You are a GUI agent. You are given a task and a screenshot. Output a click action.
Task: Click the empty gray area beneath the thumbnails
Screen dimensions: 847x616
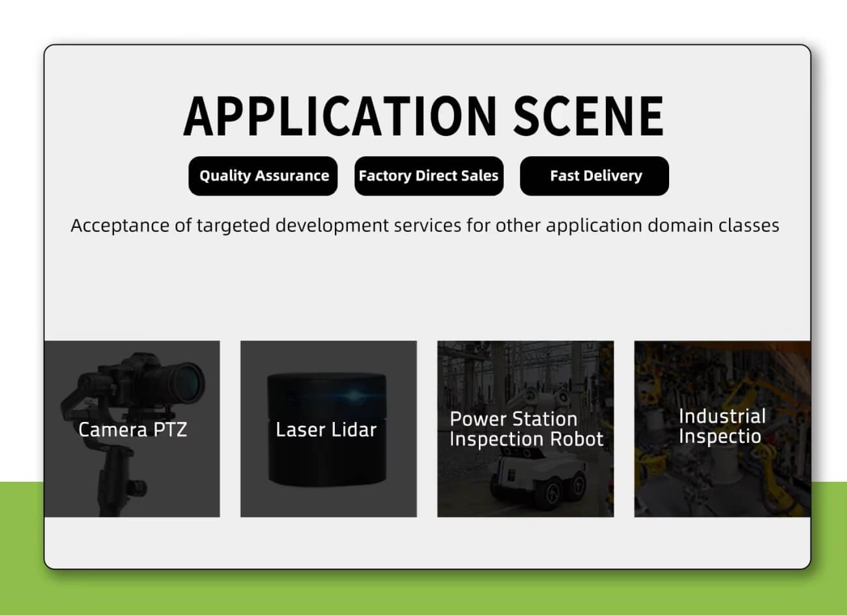(427, 542)
